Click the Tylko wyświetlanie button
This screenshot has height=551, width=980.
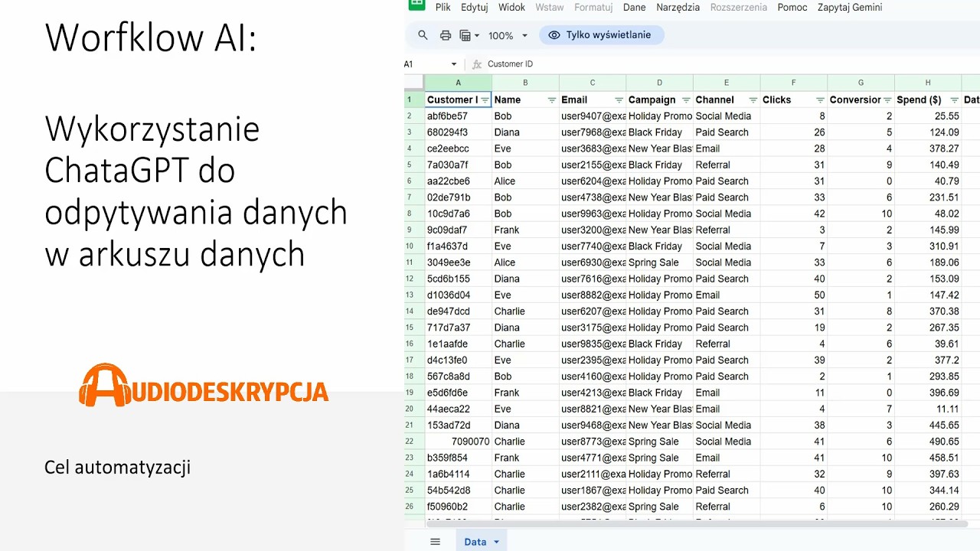(x=601, y=35)
